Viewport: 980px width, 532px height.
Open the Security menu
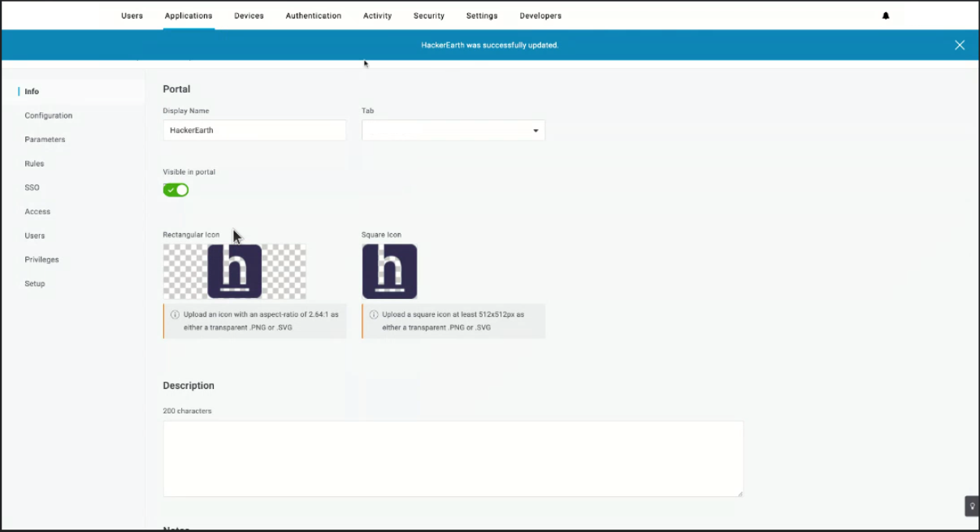[429, 15]
